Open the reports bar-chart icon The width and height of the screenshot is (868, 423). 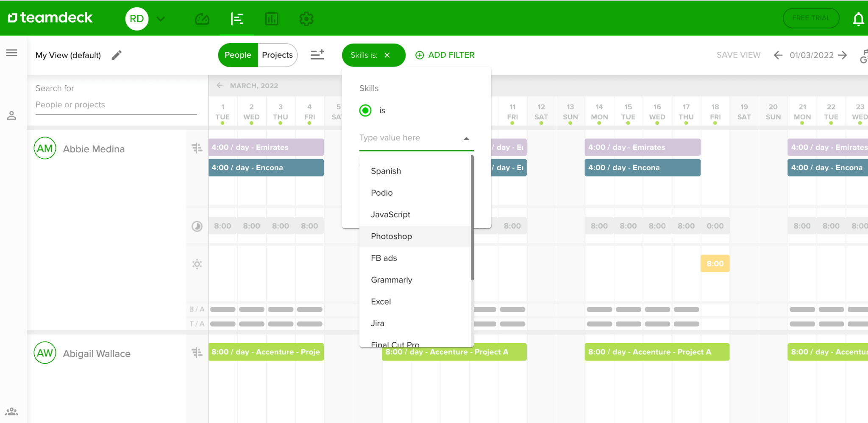point(272,19)
